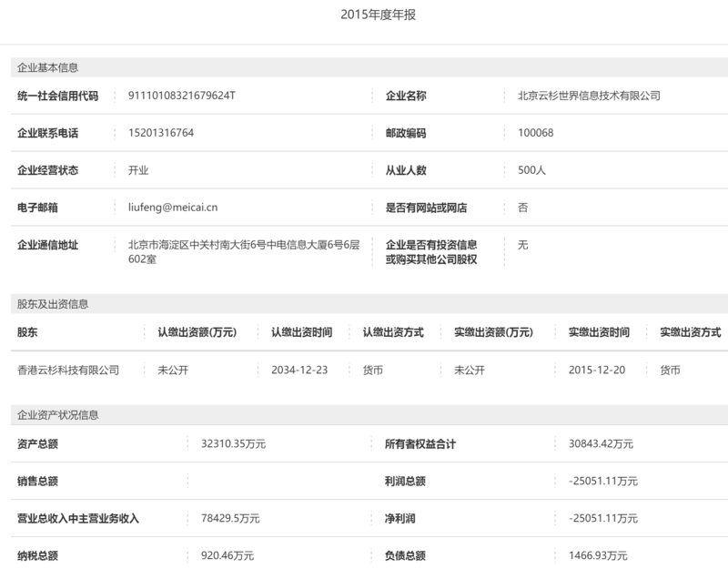The image size is (728, 579).
Task: Click the 企业经营状态 label
Action: (48, 170)
